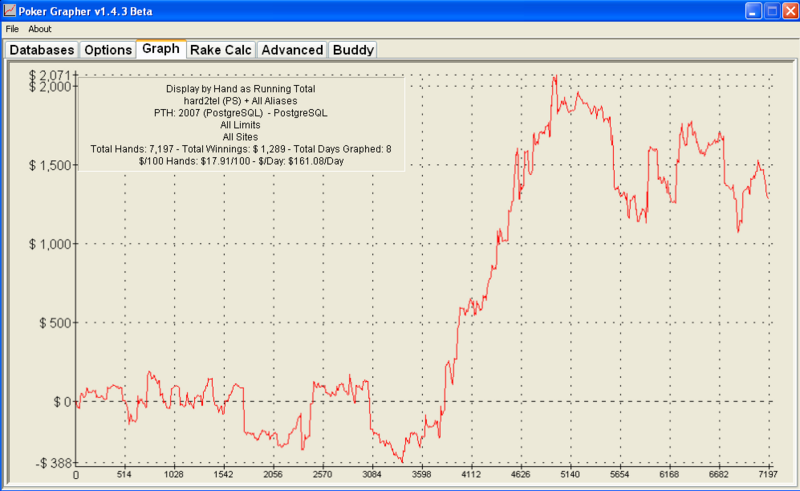Maximize the Poker Grapher window

tap(772, 11)
